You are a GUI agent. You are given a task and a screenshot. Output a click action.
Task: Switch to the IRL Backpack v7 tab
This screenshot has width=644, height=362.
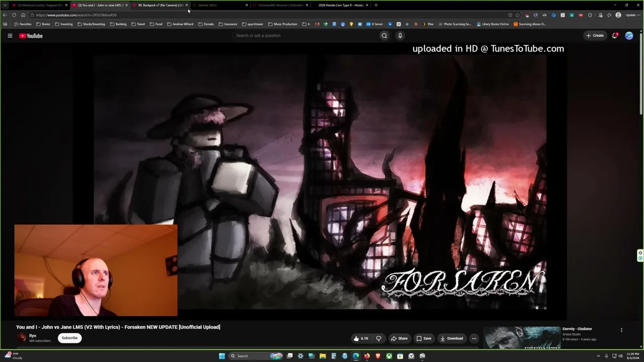[x=160, y=5]
